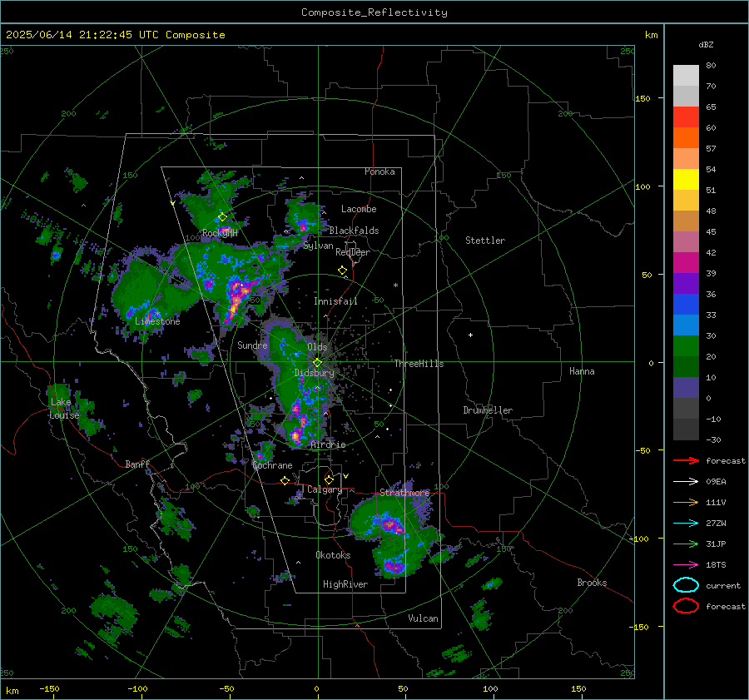
Task: Click the Airdrie town label
Action: [328, 444]
